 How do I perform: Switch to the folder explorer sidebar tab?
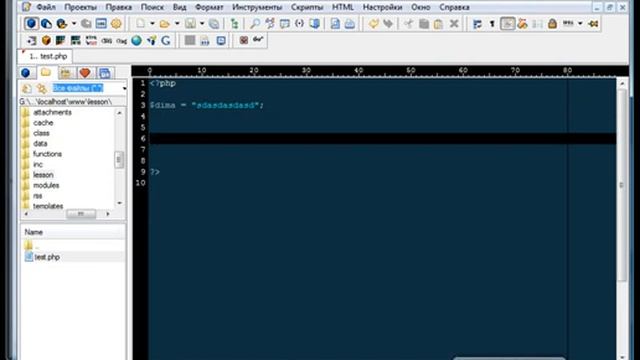(46, 73)
